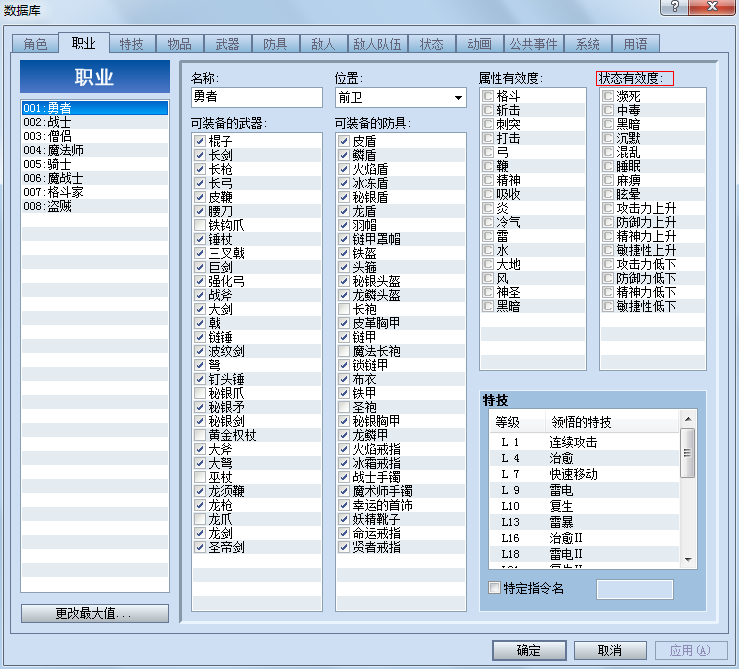Click the 睡眠 state efficiency box
739x669 pixels.
point(608,166)
